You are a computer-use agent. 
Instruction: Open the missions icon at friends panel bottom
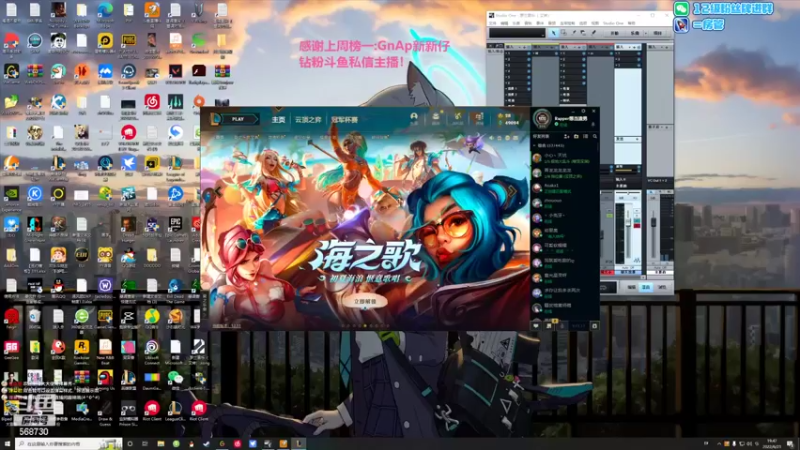[x=549, y=326]
